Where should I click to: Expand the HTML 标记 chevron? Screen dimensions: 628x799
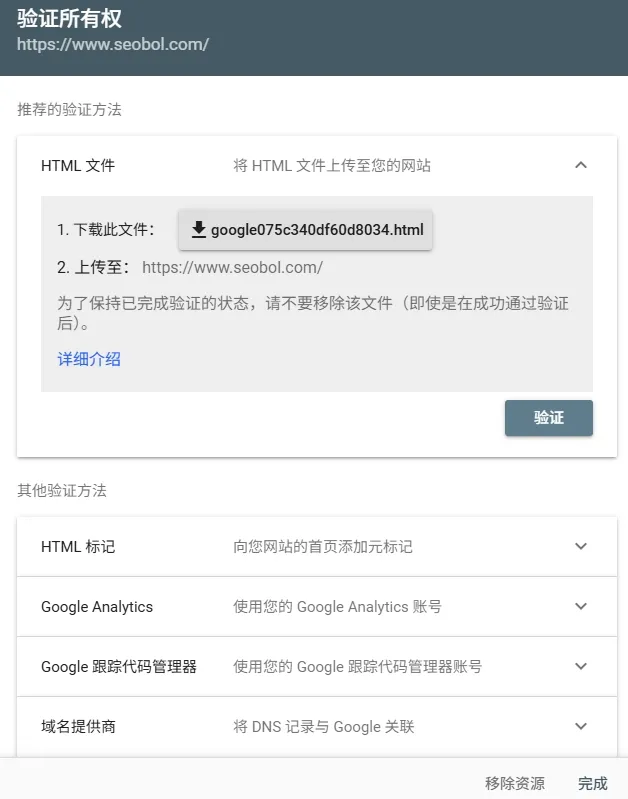pyautogui.click(x=581, y=546)
